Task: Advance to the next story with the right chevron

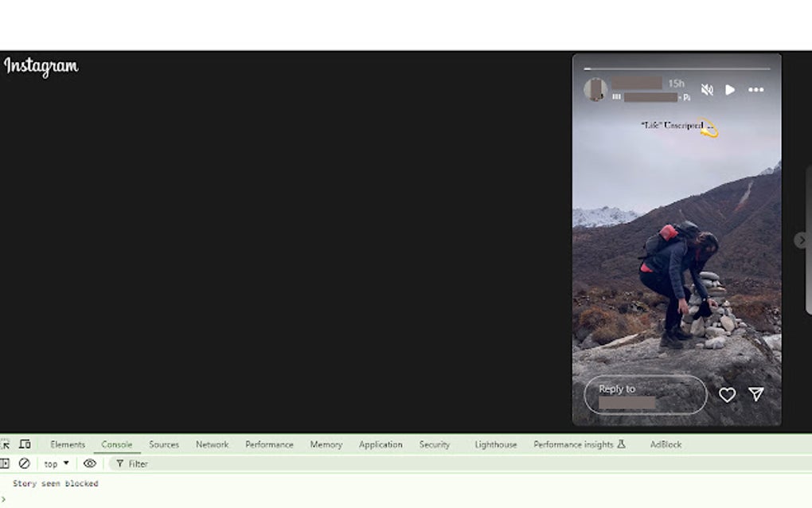Action: 800,240
